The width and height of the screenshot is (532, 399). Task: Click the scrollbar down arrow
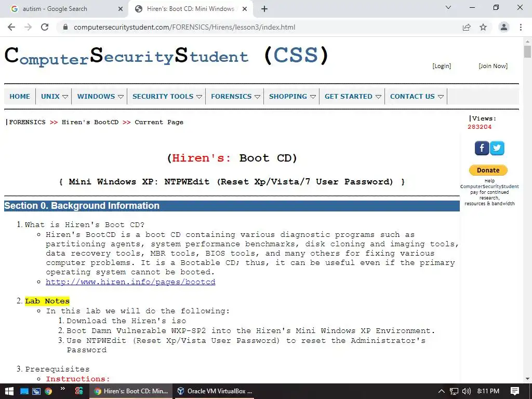(527, 379)
